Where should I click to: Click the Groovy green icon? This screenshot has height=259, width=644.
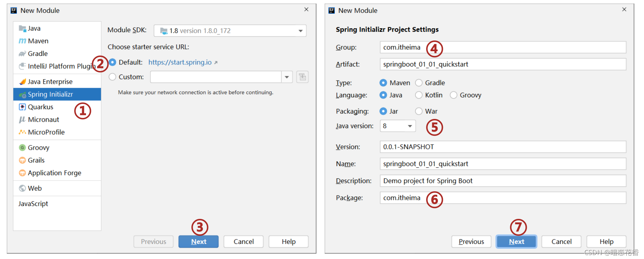(22, 148)
